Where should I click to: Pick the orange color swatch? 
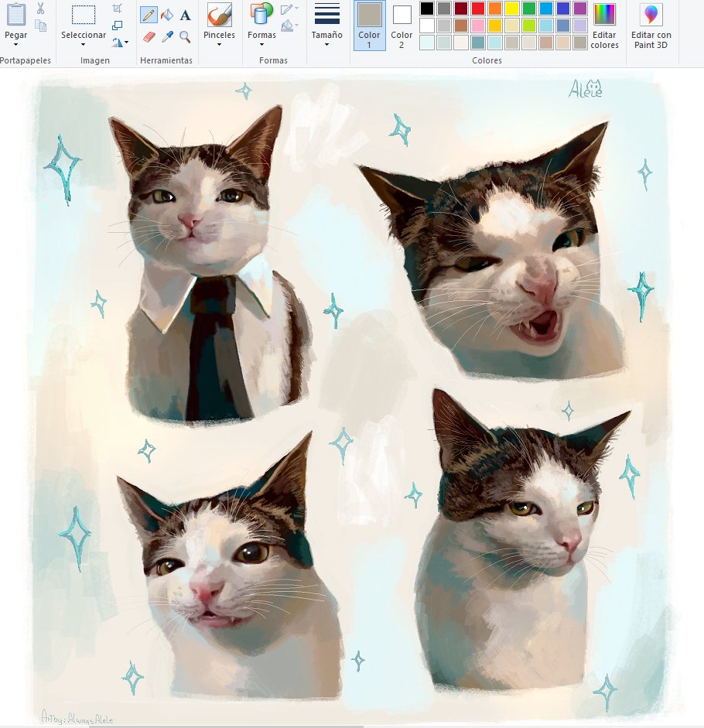click(x=495, y=9)
